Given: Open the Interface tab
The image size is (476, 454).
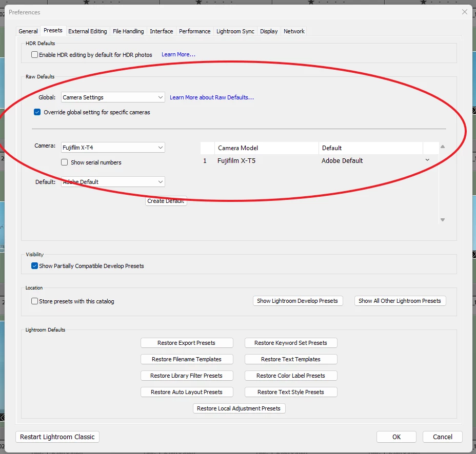Looking at the screenshot, I should (161, 31).
